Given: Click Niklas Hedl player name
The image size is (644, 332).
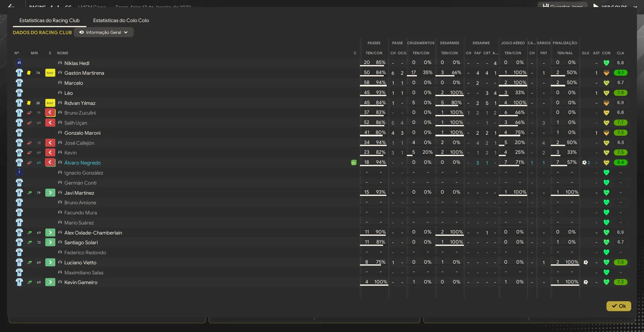Looking at the screenshot, I should (77, 63).
